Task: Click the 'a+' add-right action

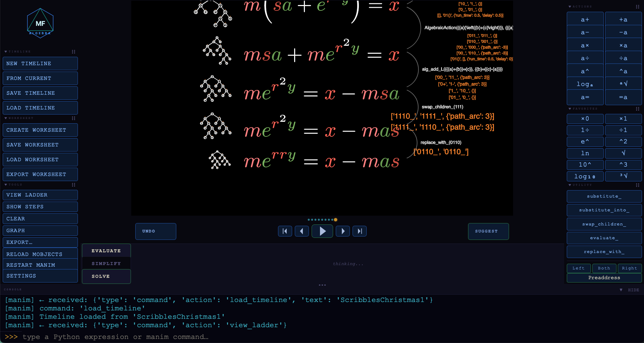Action: coord(585,19)
